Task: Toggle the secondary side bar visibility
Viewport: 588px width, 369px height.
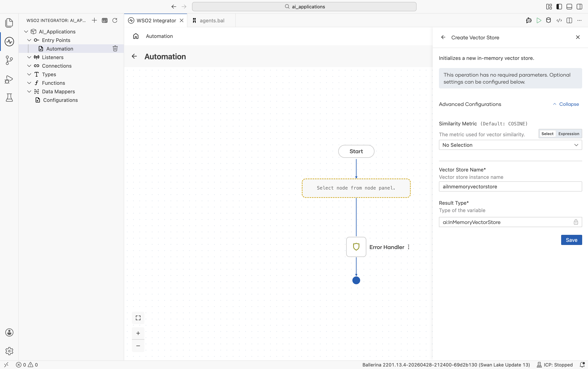Action: (x=579, y=7)
